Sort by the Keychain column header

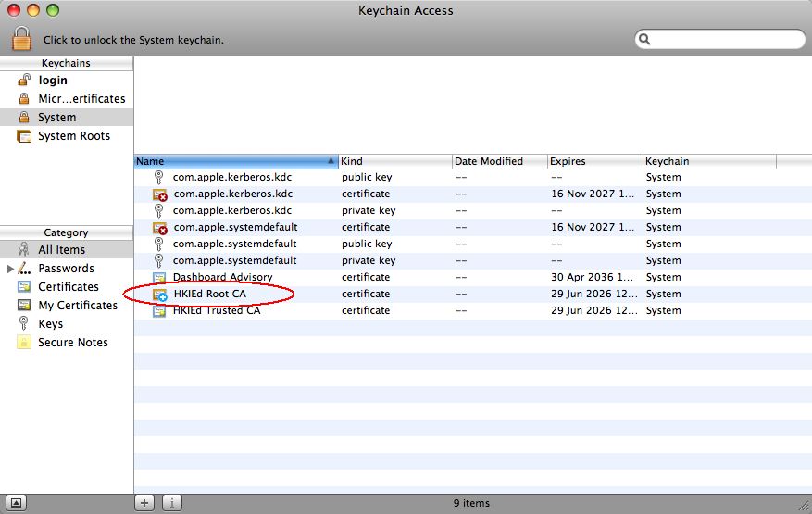[709, 161]
